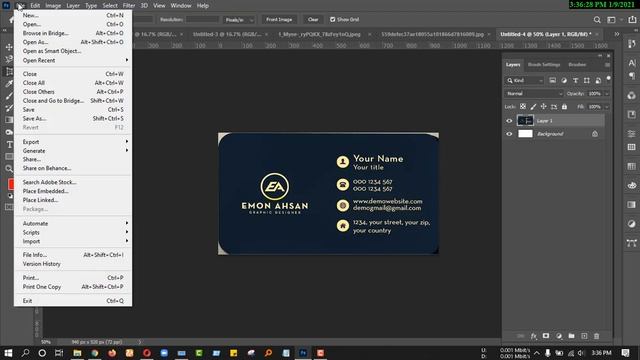This screenshot has width=640, height=360.
Task: Click the foreground red color swatch
Action: point(11,184)
